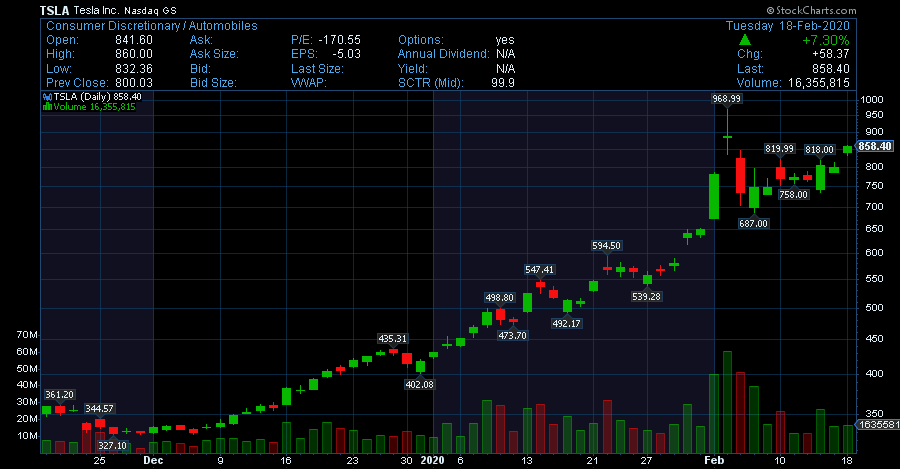Click the Chg value +58.37
This screenshot has height=469, width=900.
(x=831, y=54)
